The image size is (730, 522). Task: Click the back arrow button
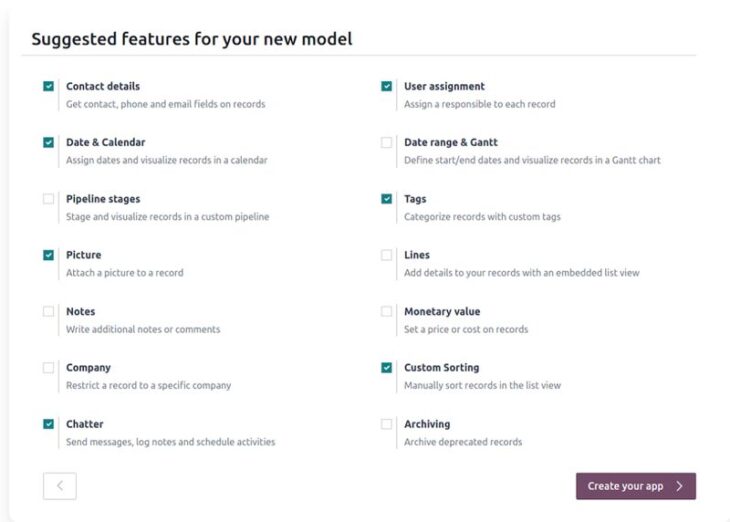60,486
